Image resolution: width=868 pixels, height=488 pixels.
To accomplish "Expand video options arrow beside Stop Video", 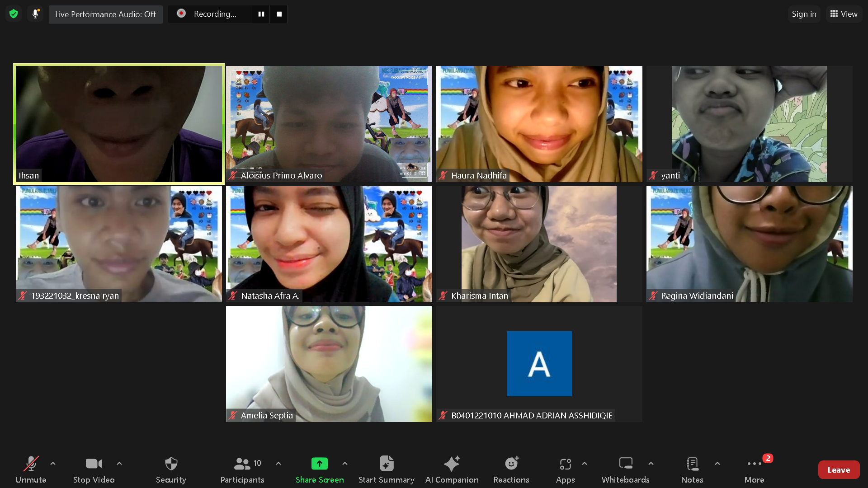I will [119, 464].
